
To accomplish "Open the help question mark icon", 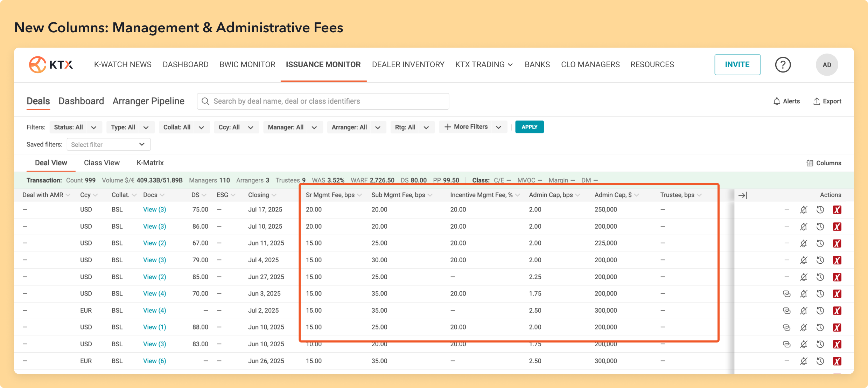I will pyautogui.click(x=783, y=65).
